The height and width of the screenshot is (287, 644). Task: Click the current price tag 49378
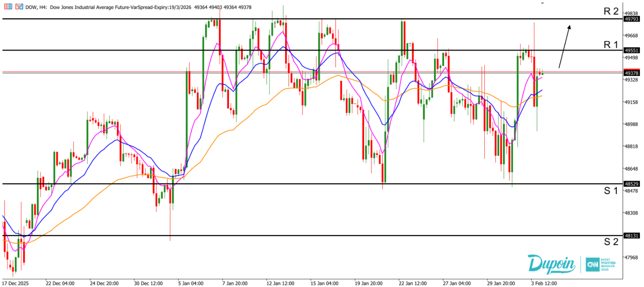[632, 73]
